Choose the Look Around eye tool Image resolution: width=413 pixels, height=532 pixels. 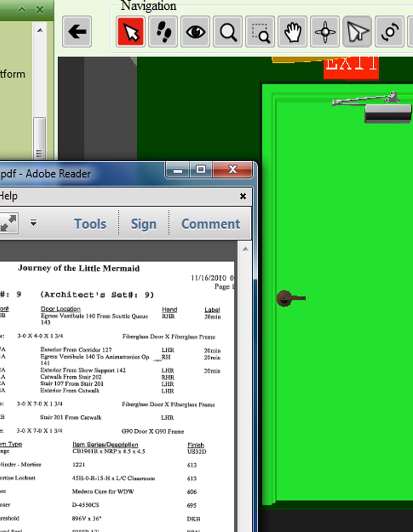[195, 32]
